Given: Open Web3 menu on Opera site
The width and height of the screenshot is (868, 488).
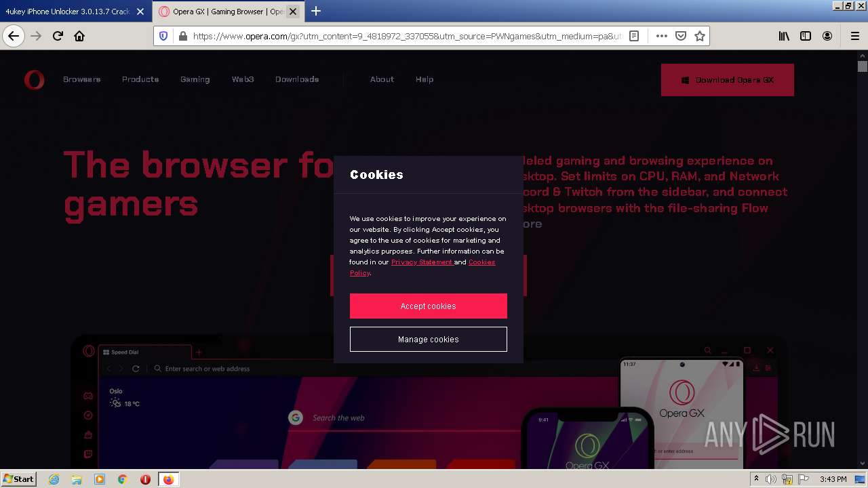Looking at the screenshot, I should point(243,79).
